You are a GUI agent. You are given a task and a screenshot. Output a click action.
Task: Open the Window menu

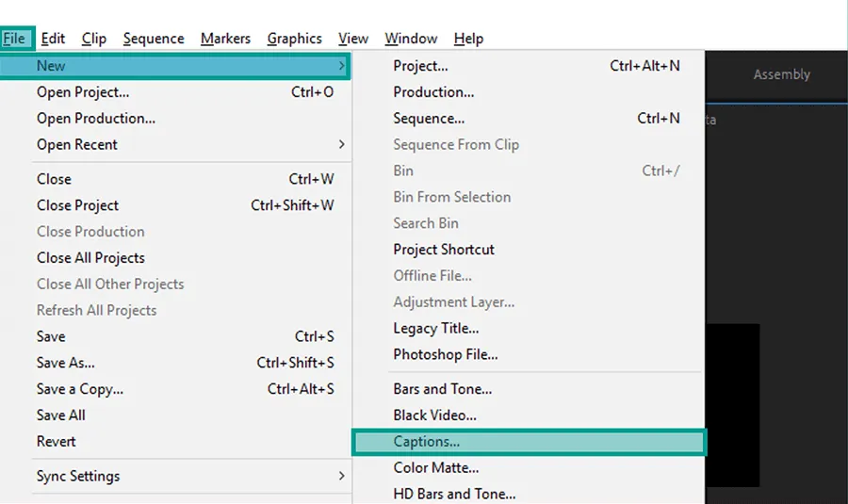(411, 39)
